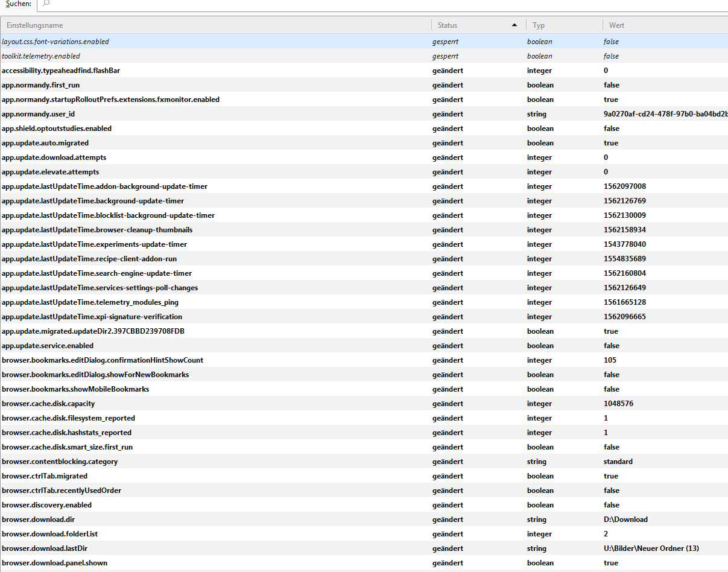Click the browser.discovery.enabled preference row

point(46,505)
